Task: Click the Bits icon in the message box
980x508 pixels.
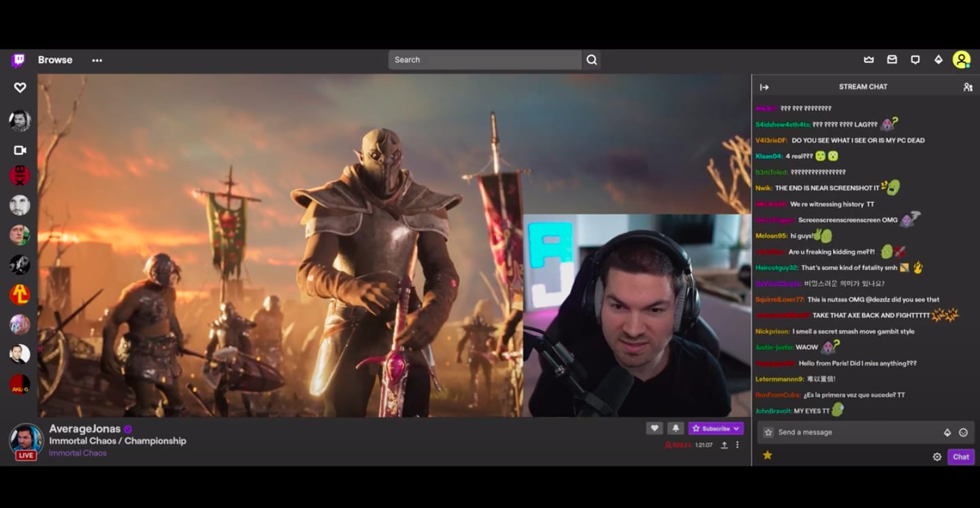Action: click(x=947, y=433)
